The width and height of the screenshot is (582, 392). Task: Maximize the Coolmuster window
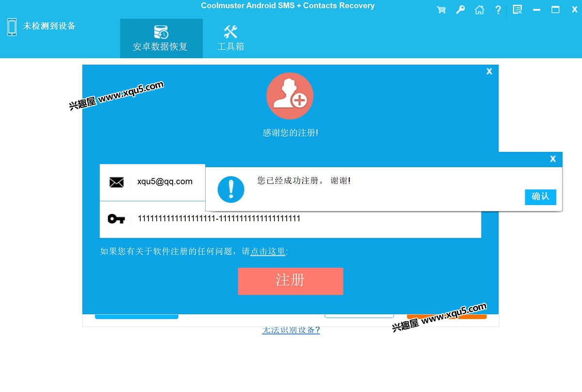555,10
